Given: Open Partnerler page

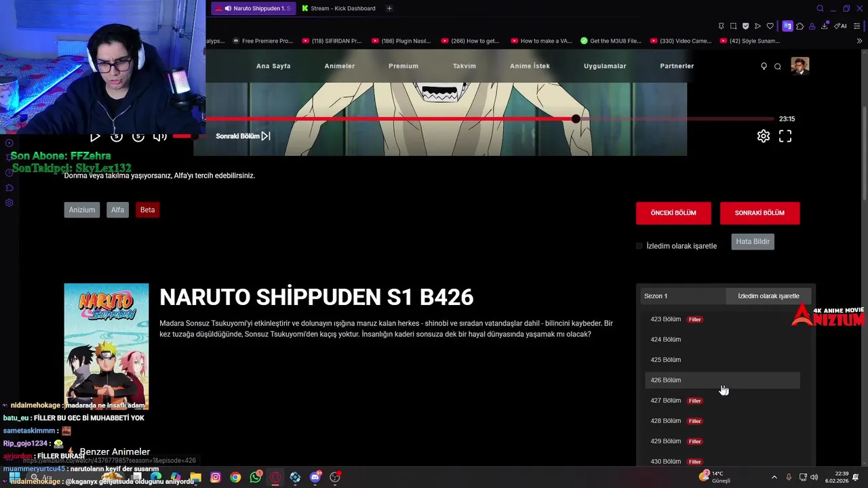Looking at the screenshot, I should (x=677, y=66).
